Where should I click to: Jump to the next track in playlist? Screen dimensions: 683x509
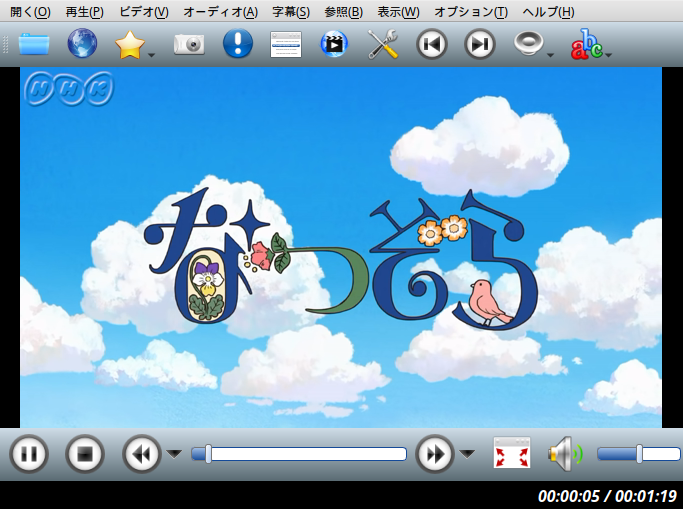click(x=480, y=44)
